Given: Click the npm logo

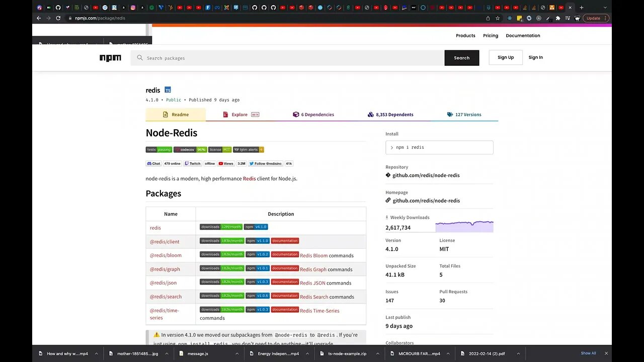Looking at the screenshot, I should 110,58.
